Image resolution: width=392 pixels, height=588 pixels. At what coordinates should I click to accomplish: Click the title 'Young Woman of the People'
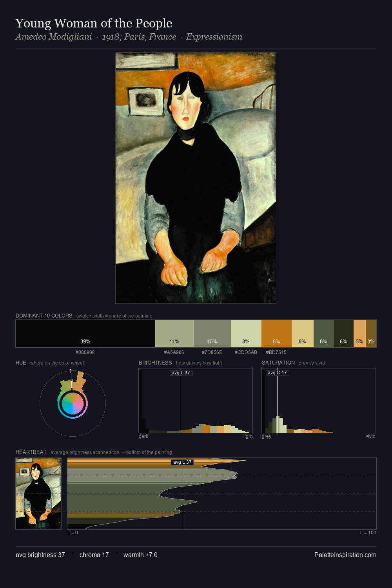pyautogui.click(x=94, y=24)
